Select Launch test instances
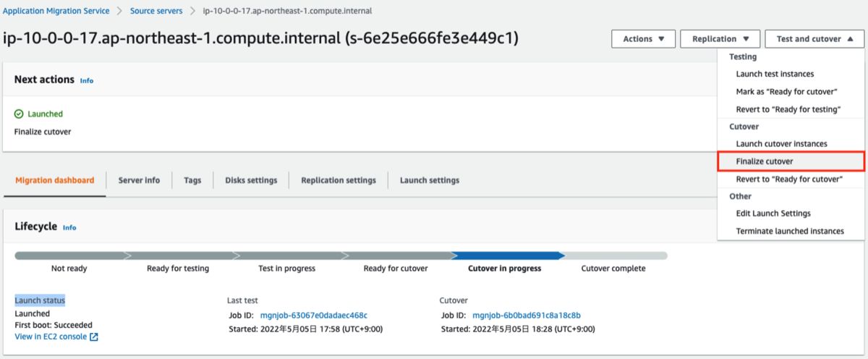The image size is (868, 359). pos(775,74)
